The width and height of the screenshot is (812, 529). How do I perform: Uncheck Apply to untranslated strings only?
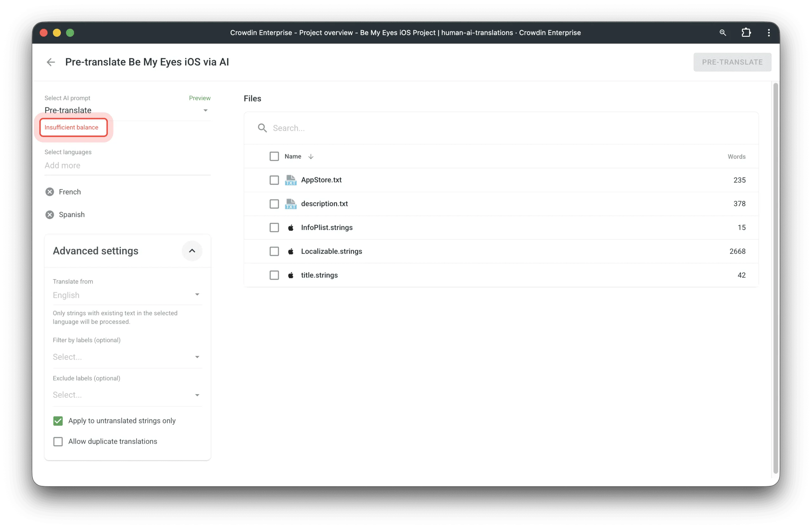pos(58,421)
